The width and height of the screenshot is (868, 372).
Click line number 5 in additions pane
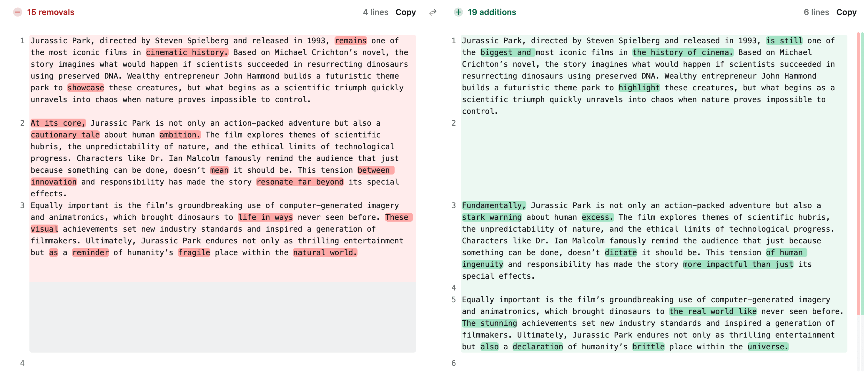(x=453, y=300)
